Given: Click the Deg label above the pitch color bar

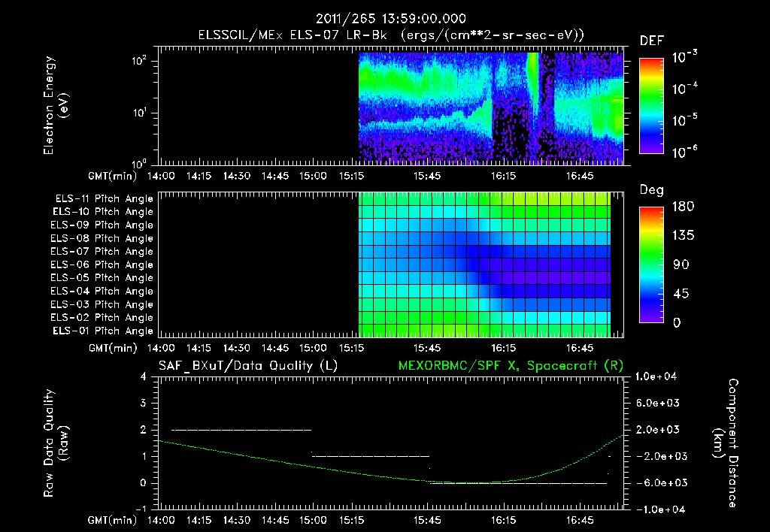Looking at the screenshot, I should (651, 190).
